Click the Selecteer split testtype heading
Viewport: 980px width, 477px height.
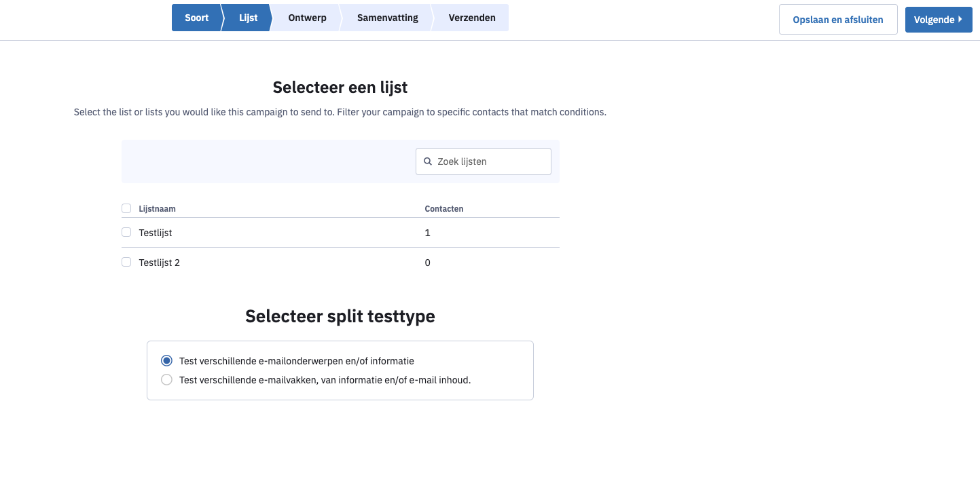tap(340, 316)
